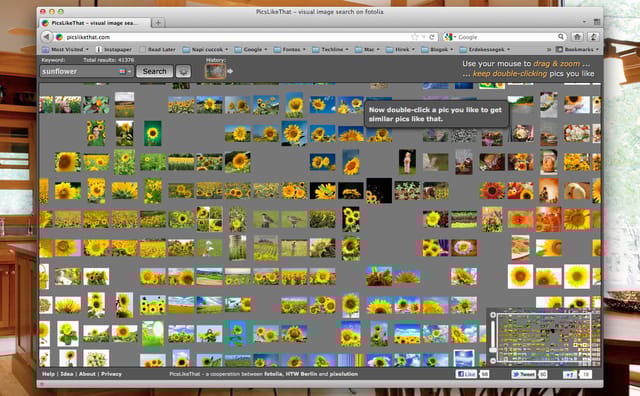Screen dimensions: 640x396
Task: Click the zoom-out minus icon on minimap
Action: pos(493,361)
